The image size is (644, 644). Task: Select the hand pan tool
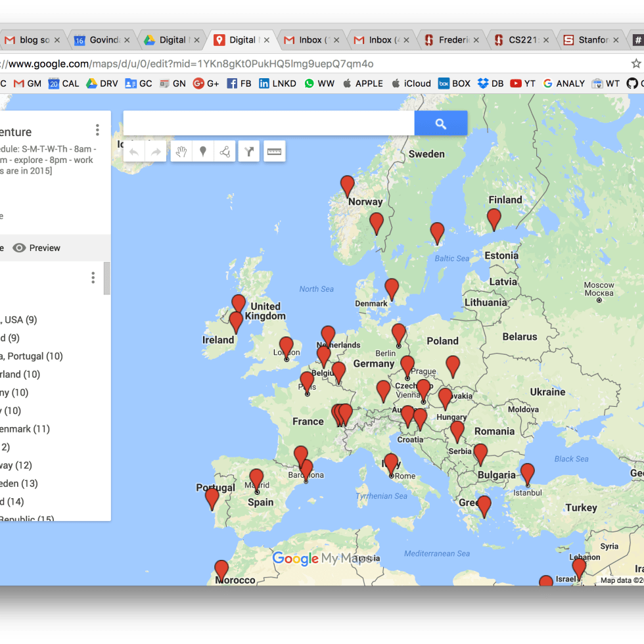pos(181,152)
